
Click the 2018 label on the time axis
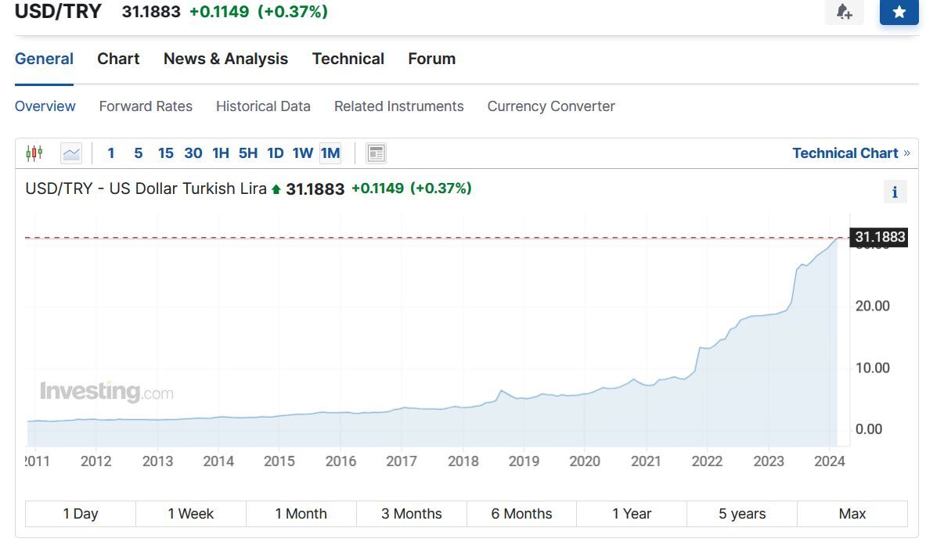[x=463, y=461]
